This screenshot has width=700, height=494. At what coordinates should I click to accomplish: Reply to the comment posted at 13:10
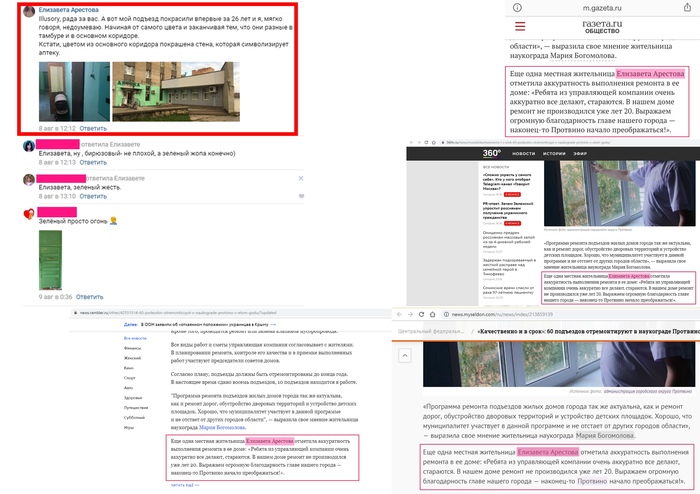pyautogui.click(x=92, y=198)
